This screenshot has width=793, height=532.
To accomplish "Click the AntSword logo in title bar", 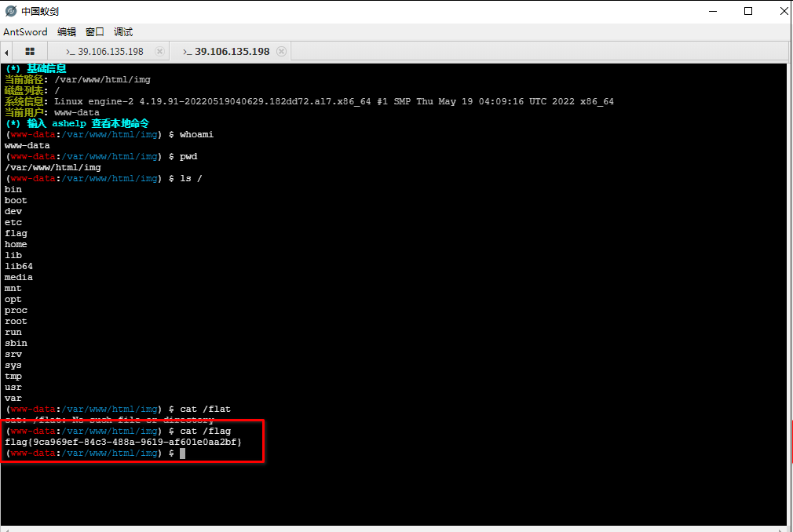I will click(11, 11).
